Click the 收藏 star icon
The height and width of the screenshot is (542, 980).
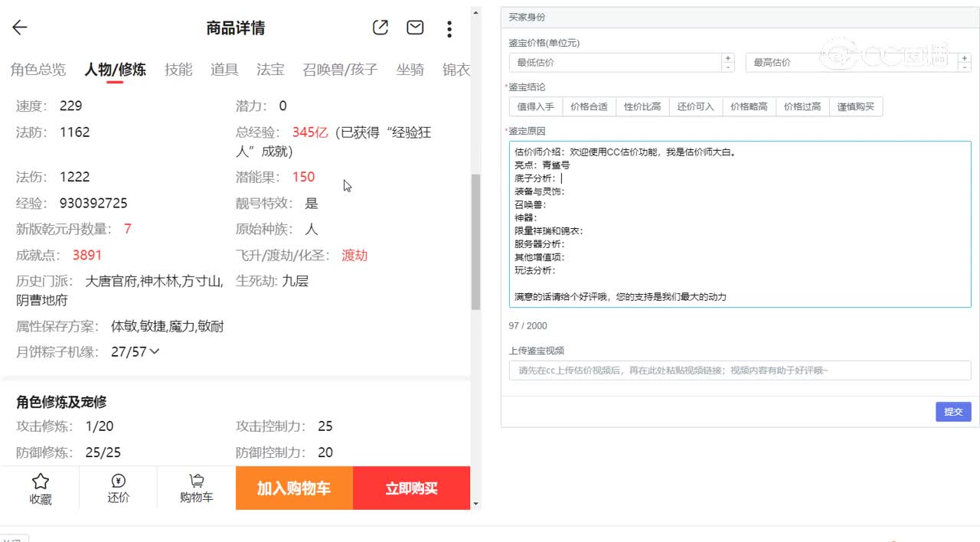(41, 481)
